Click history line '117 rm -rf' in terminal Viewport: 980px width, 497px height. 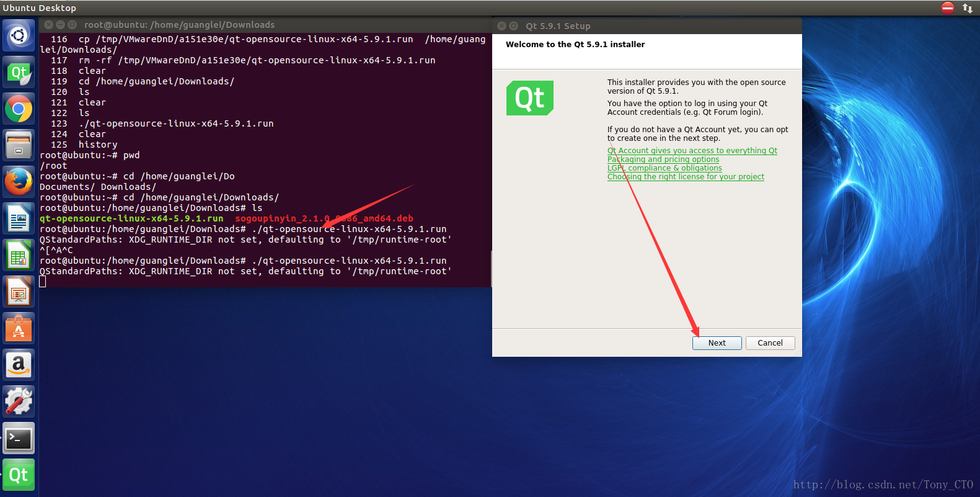click(x=243, y=60)
